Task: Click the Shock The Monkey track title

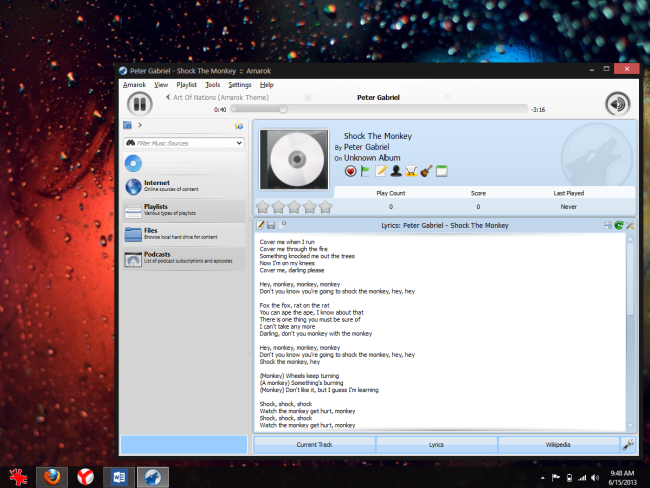Action: pyautogui.click(x=378, y=136)
